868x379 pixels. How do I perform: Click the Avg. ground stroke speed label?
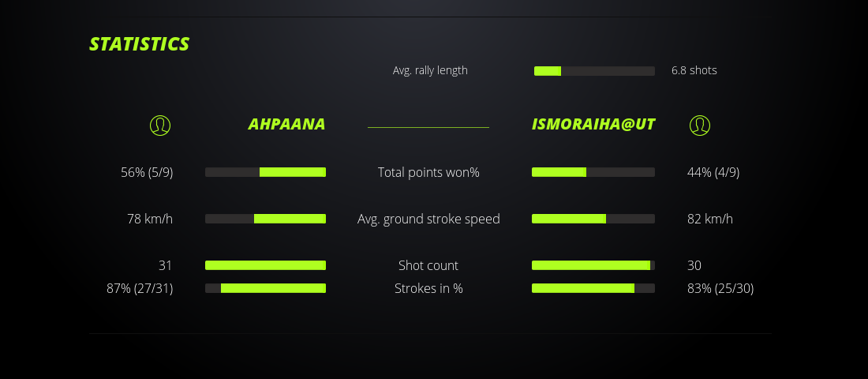pyautogui.click(x=428, y=219)
